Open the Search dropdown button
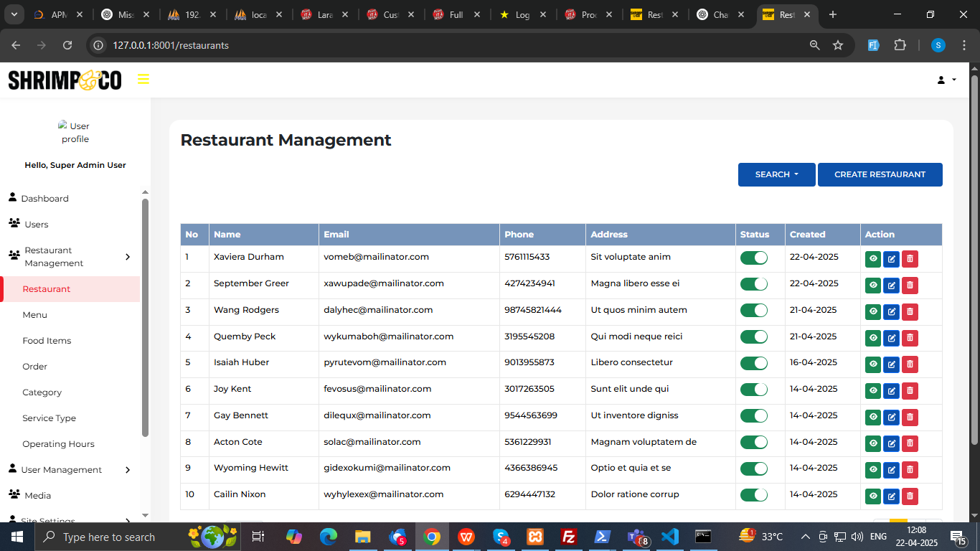This screenshot has height=551, width=980. (776, 174)
